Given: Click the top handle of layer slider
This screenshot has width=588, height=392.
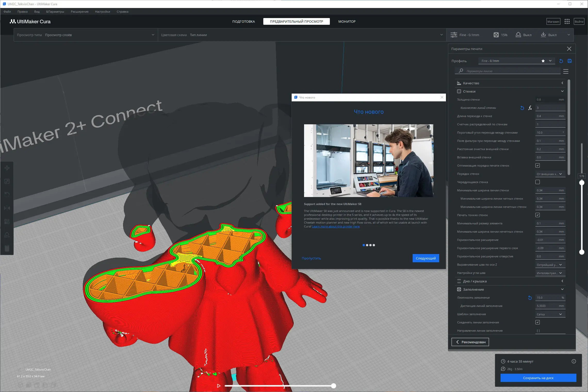Looking at the screenshot, I should [582, 183].
